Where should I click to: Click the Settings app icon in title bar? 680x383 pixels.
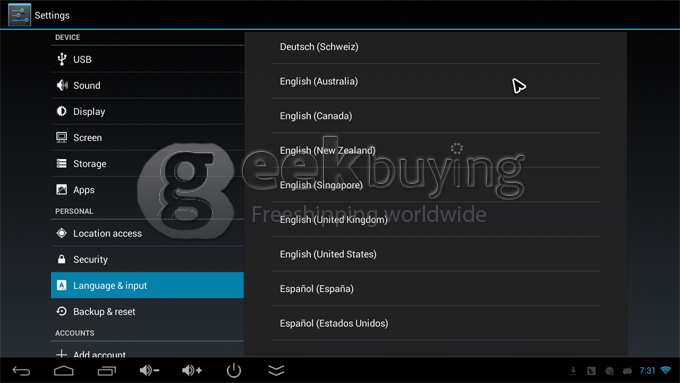[x=20, y=15]
